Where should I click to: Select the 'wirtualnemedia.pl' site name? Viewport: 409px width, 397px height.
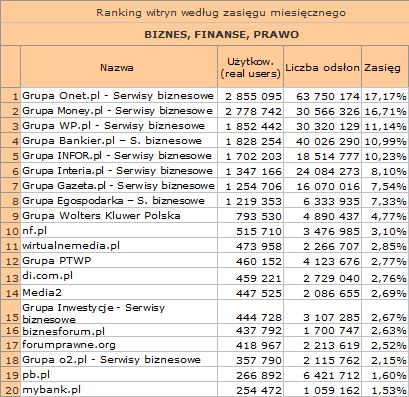click(71, 246)
